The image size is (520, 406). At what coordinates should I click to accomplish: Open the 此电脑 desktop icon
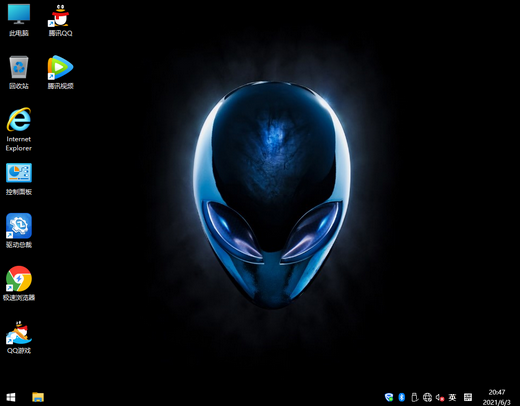19,20
